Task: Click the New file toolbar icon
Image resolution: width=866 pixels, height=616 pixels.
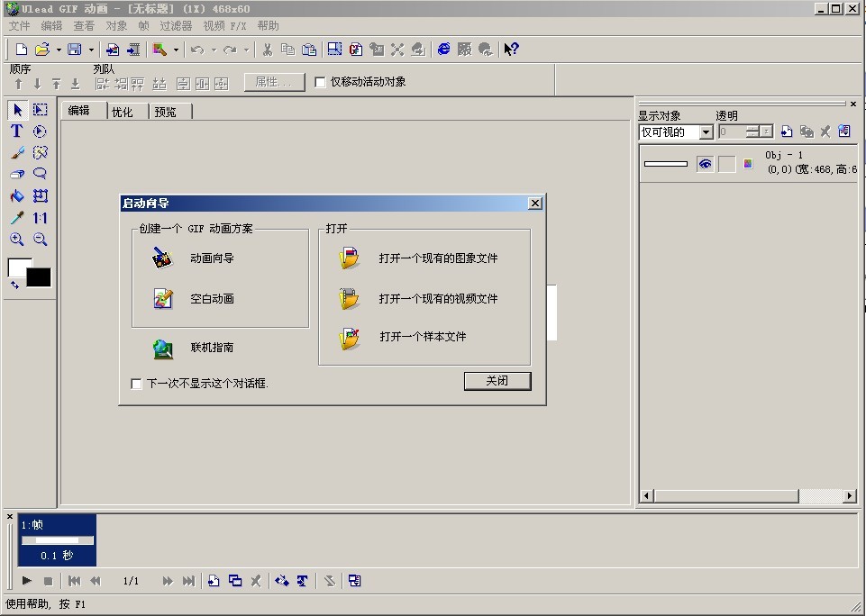Action: click(x=21, y=50)
